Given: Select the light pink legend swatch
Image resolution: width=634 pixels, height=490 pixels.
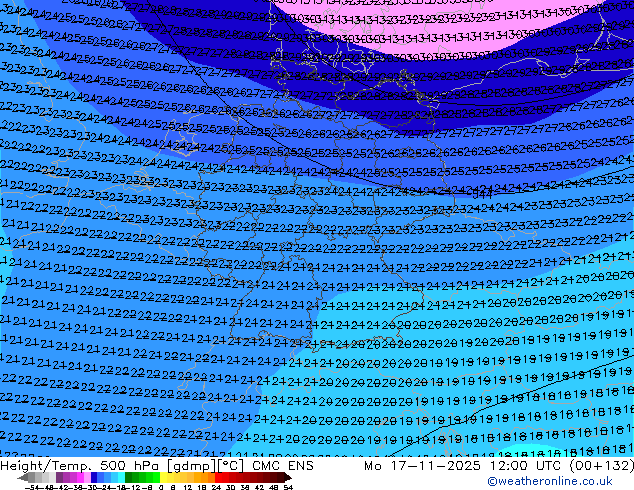Looking at the screenshot, I should 87,477.
